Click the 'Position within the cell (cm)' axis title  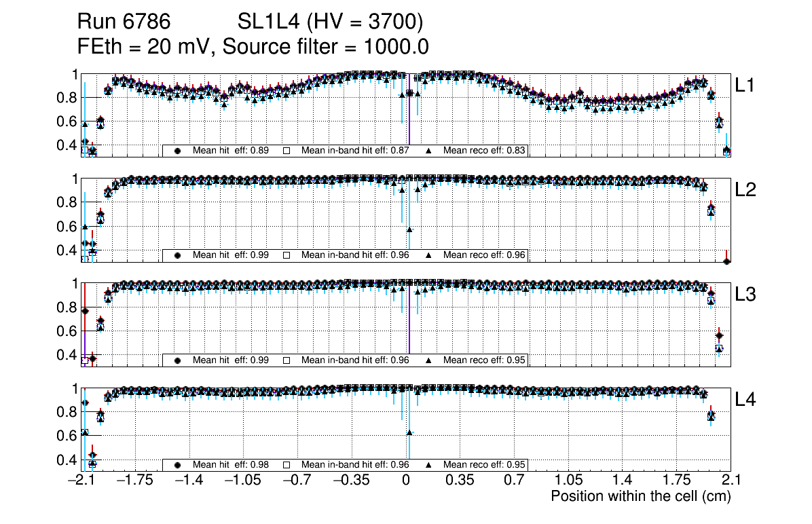(640, 496)
